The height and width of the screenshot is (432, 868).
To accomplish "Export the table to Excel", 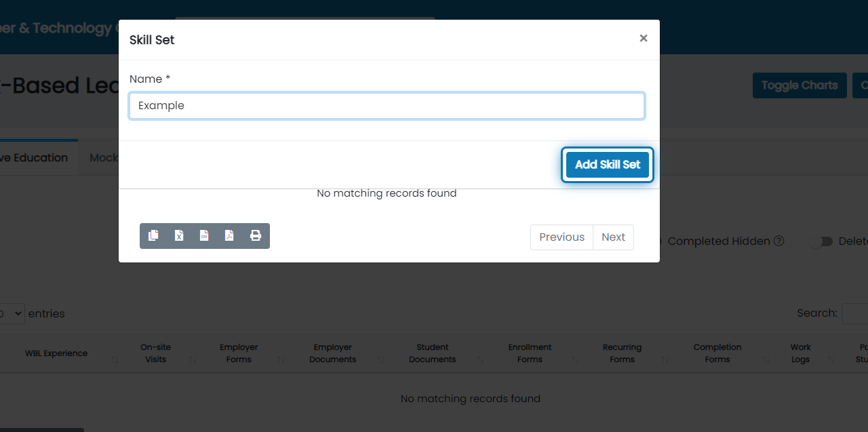I will [179, 235].
